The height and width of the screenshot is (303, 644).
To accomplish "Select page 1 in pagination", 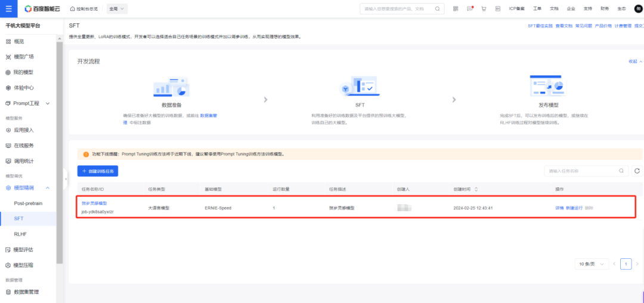I will click(x=626, y=264).
